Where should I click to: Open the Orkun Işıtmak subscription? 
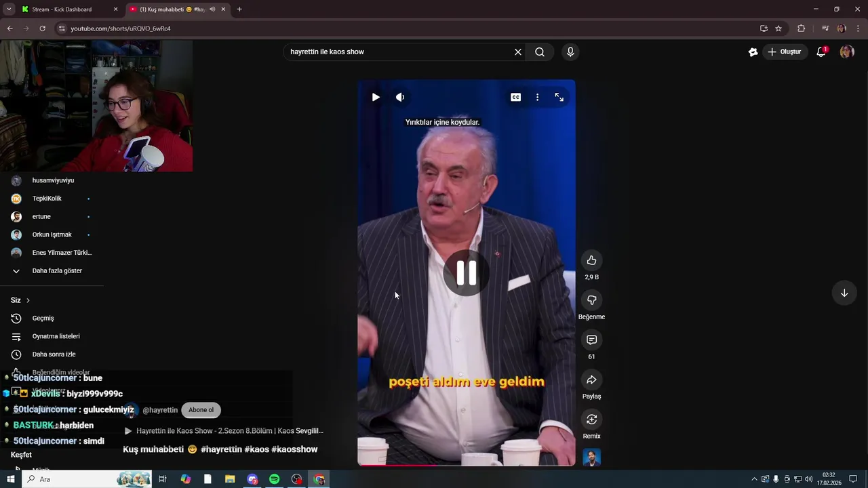coord(52,235)
